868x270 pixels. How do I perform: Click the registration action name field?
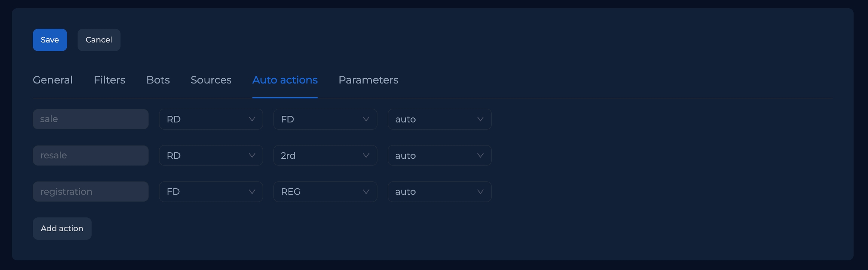click(x=90, y=192)
